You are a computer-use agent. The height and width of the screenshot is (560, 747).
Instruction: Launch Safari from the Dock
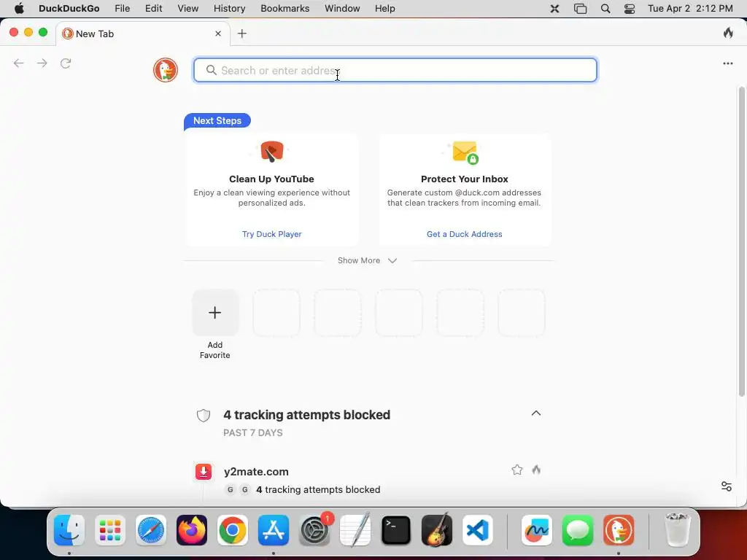click(x=151, y=530)
